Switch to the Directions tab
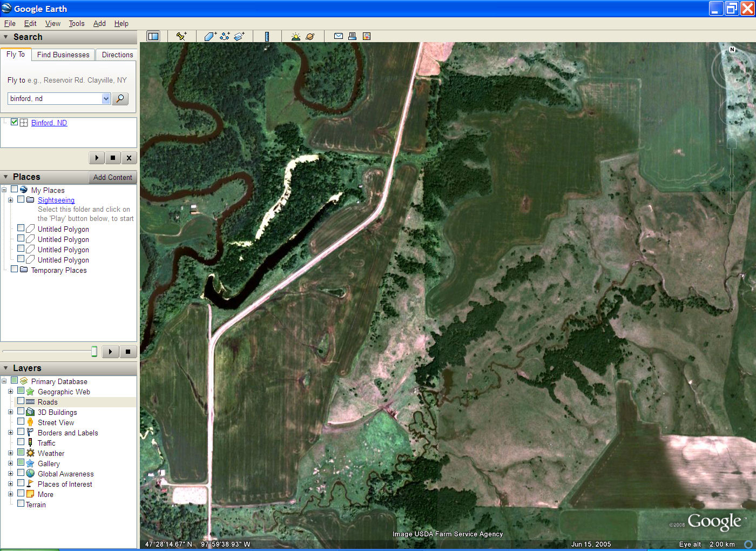756x551 pixels. (117, 55)
